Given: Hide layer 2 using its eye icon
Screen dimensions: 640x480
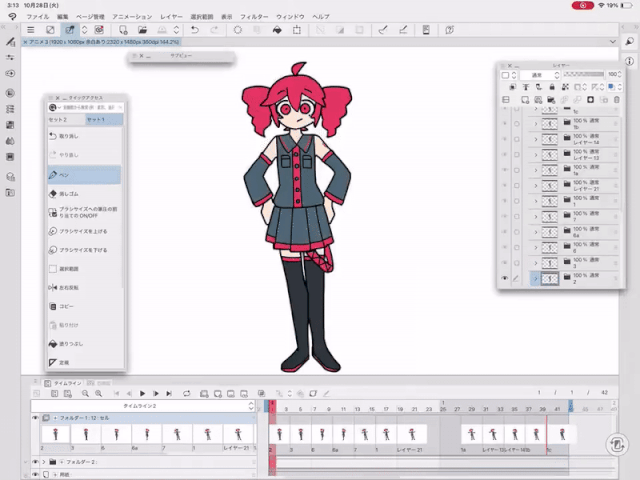Looking at the screenshot, I should (504, 279).
